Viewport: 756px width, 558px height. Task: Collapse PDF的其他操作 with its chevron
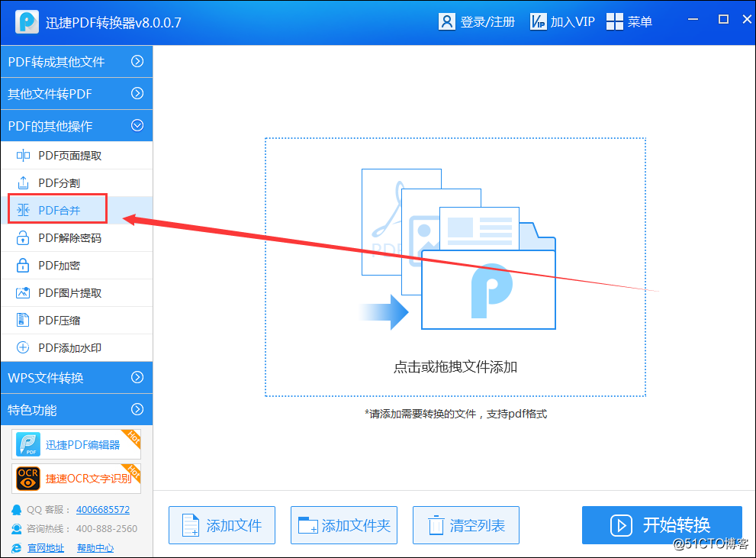pyautogui.click(x=137, y=125)
